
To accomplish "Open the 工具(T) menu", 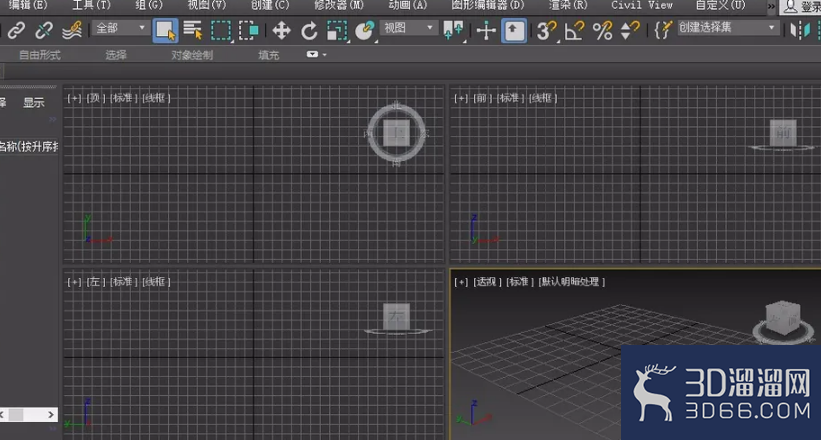I will (91, 5).
